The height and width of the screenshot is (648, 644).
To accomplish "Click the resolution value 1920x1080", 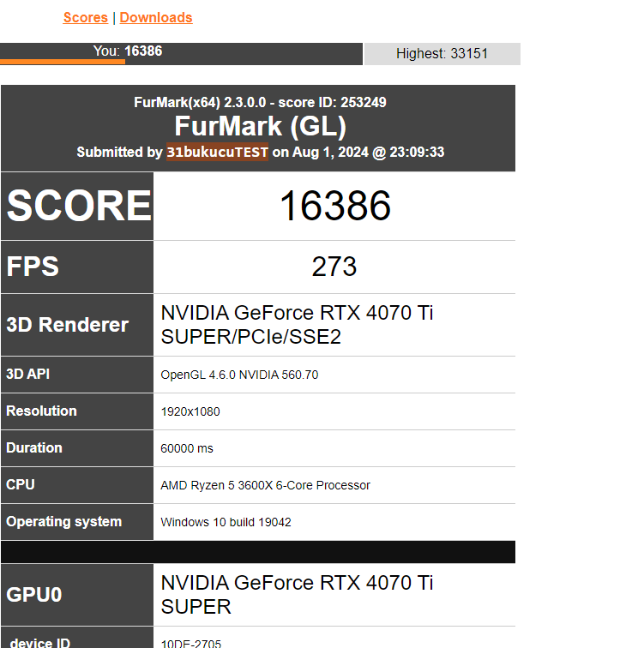I will click(190, 411).
